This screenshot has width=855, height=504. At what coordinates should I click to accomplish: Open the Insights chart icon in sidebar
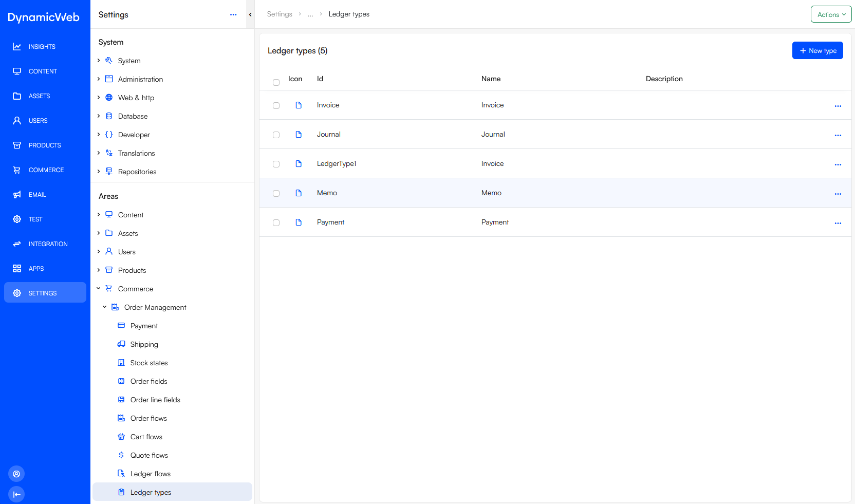click(x=17, y=47)
